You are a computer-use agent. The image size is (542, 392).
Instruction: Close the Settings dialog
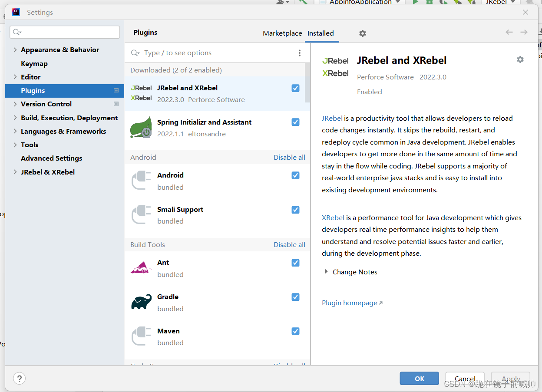coord(525,12)
